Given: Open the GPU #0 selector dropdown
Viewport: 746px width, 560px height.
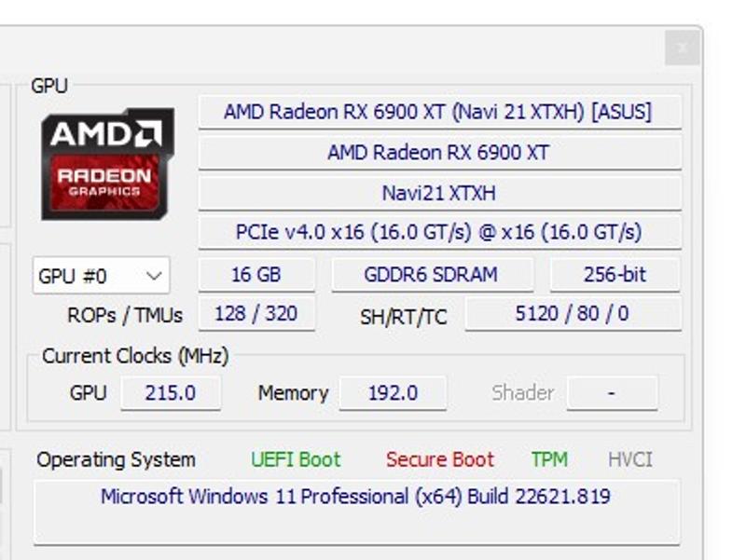Looking at the screenshot, I should pyautogui.click(x=101, y=276).
